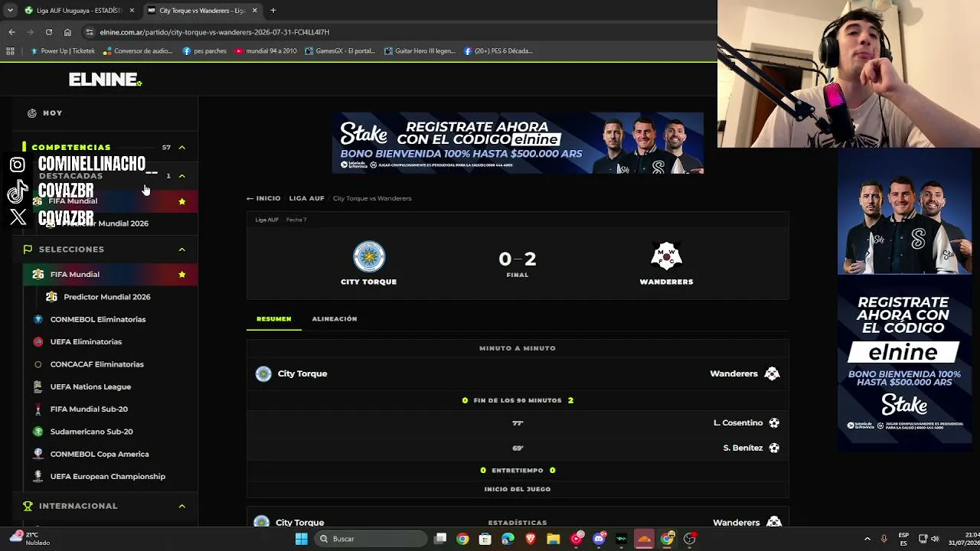Collapse the INTERNACIONAL section chevron
Viewport: 980px width, 551px height.
click(182, 506)
